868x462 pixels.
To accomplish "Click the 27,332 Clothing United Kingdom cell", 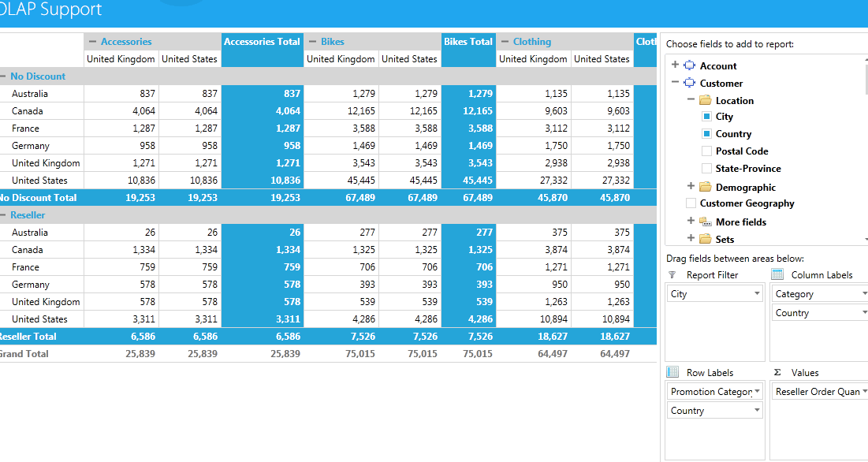I will point(534,181).
